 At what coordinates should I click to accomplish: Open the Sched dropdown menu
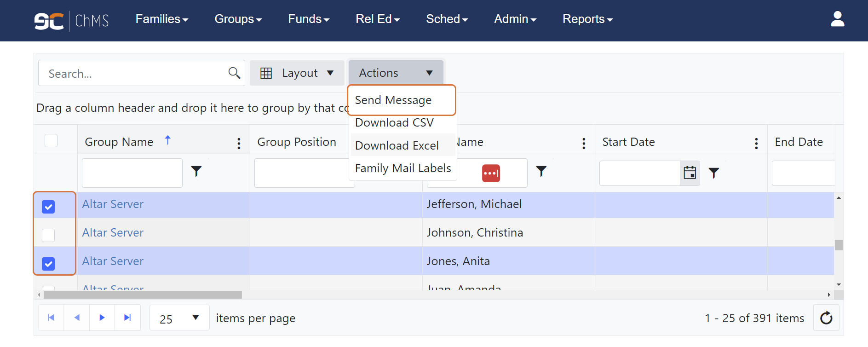[447, 19]
